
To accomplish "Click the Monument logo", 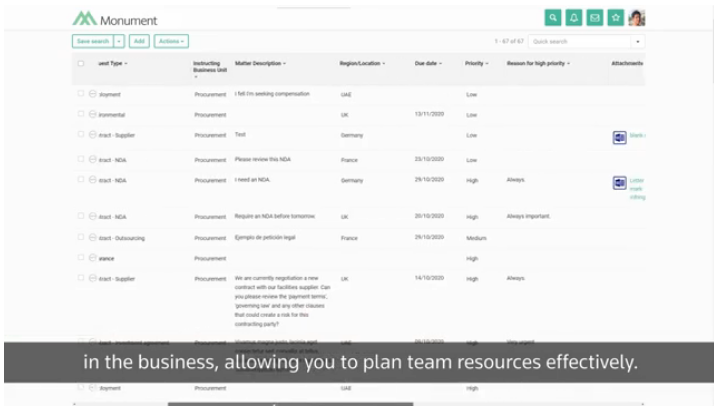I will 115,19.
